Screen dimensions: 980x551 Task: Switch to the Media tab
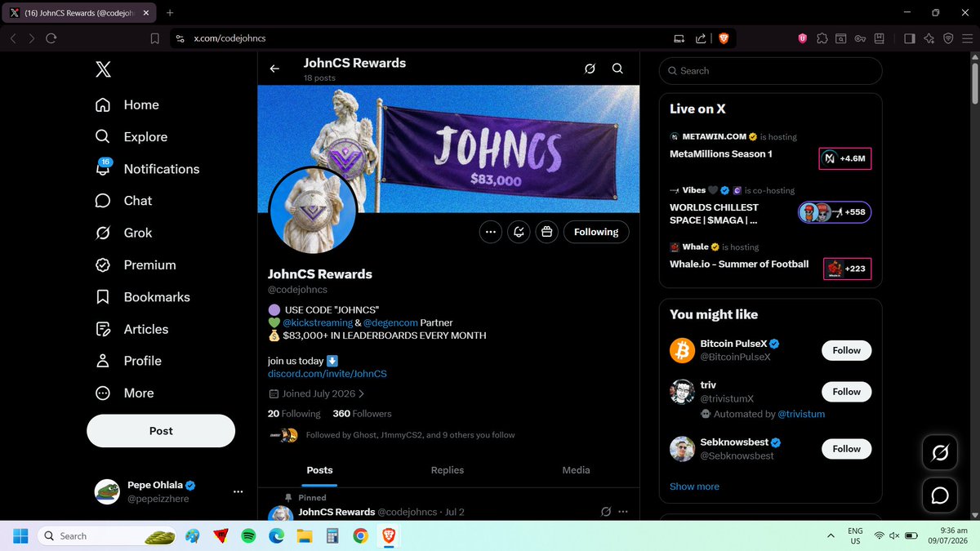[x=576, y=470]
